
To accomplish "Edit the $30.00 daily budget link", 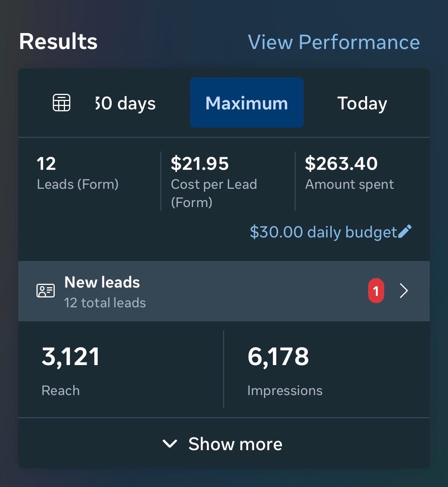I will (x=323, y=232).
